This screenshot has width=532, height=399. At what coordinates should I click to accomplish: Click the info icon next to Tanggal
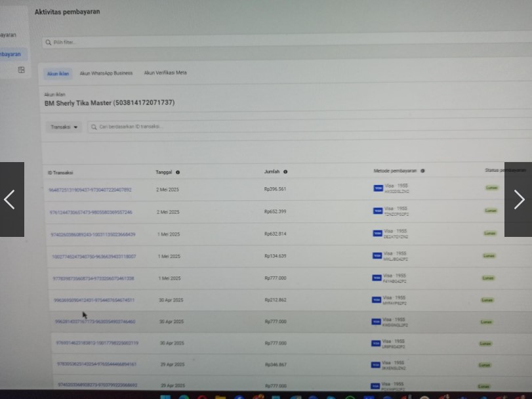point(178,173)
